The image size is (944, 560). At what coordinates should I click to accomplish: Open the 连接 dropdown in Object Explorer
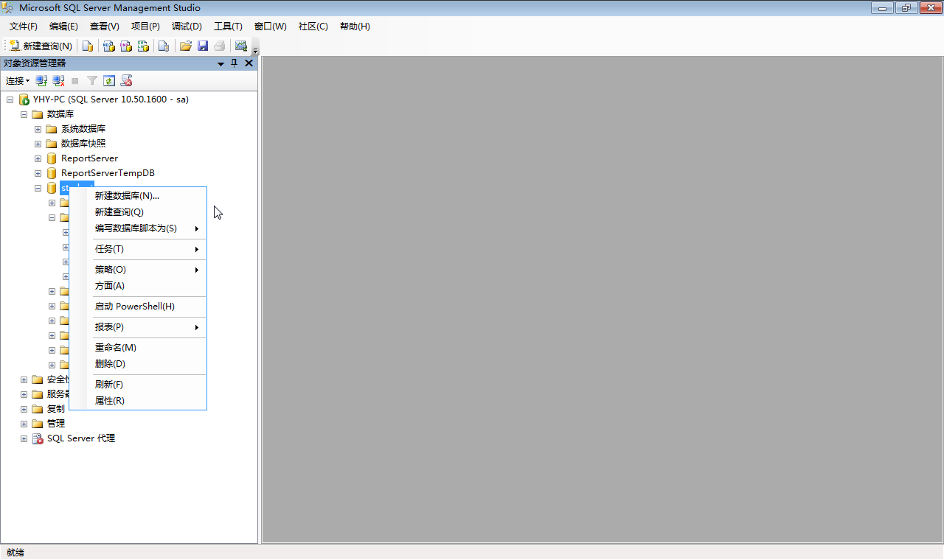[x=18, y=81]
